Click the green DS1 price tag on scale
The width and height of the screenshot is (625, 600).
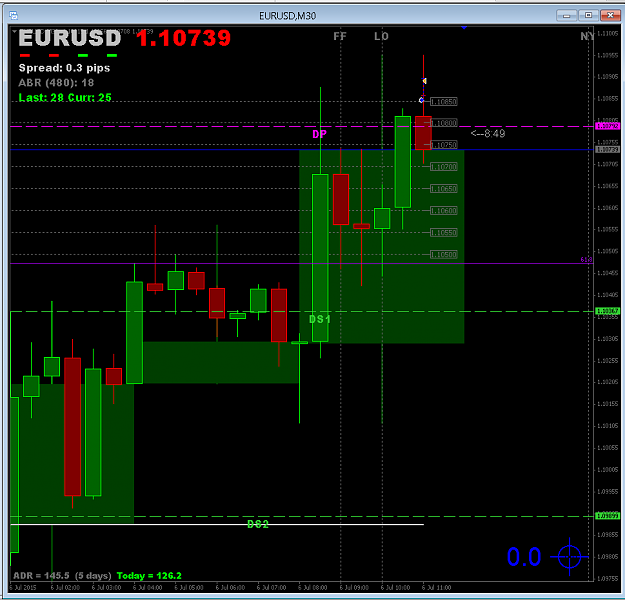click(x=607, y=311)
